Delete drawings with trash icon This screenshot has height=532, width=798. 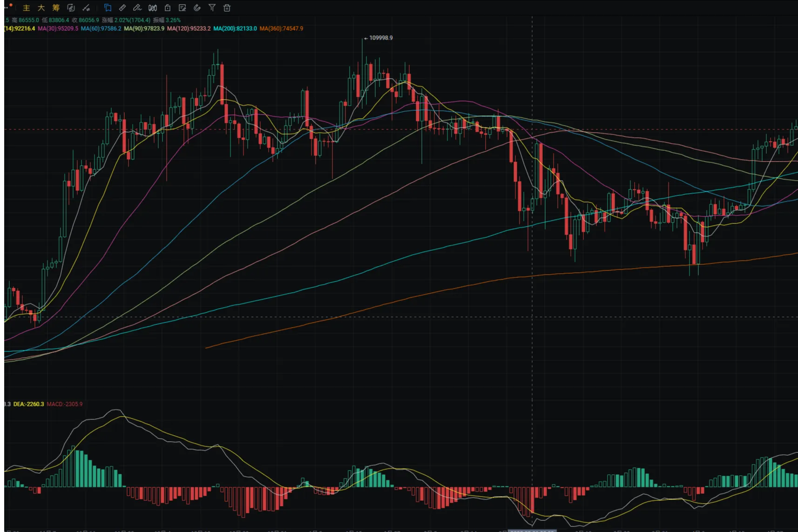click(x=227, y=8)
